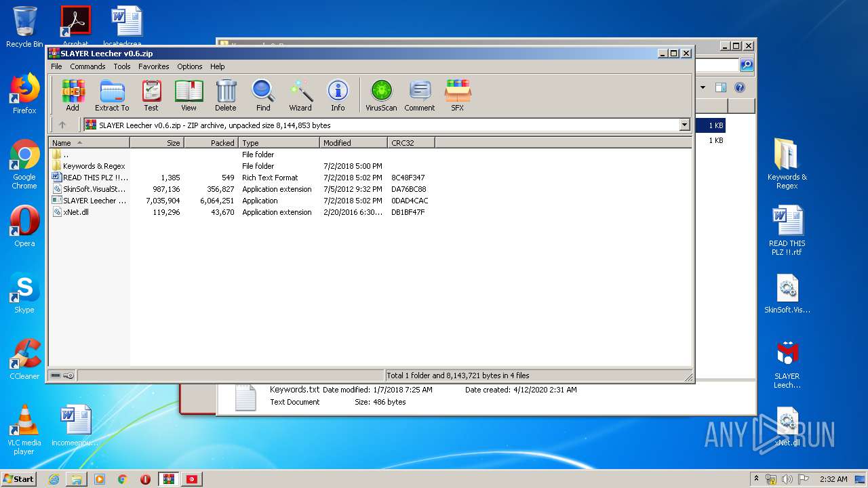Viewport: 868px width, 488px height.
Task: Open READ THIS PLZ !!.rtf desktop file
Action: pyautogui.click(x=787, y=230)
